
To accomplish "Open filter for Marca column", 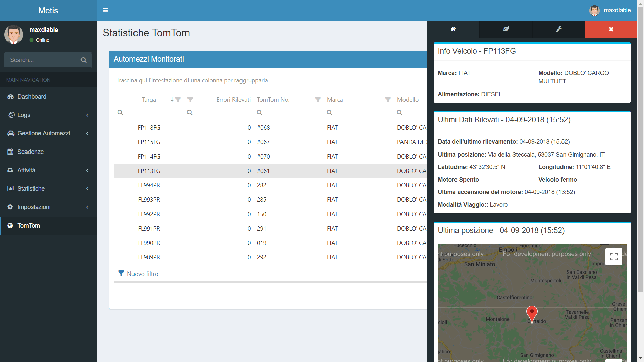I will 388,100.
